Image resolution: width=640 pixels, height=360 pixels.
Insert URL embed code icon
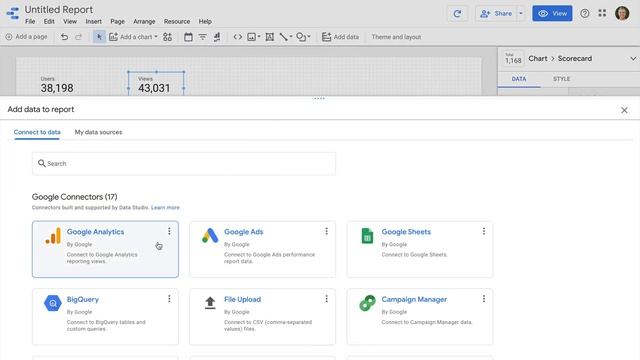click(238, 37)
